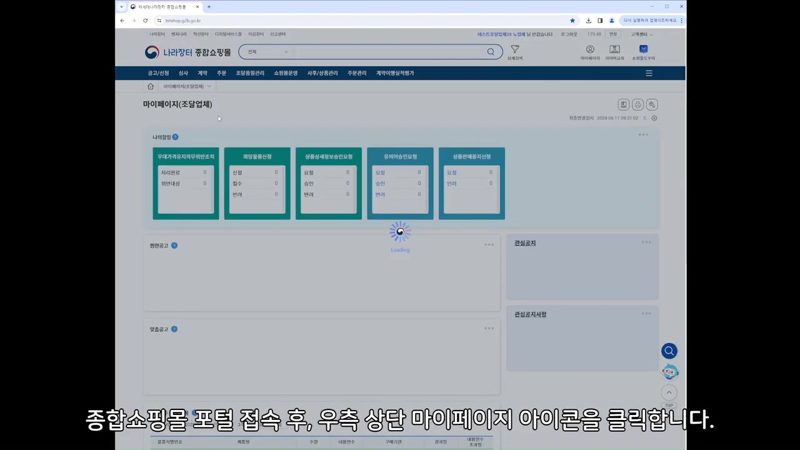Open the three-dot menu of 관심공지사항 panel

(x=646, y=314)
